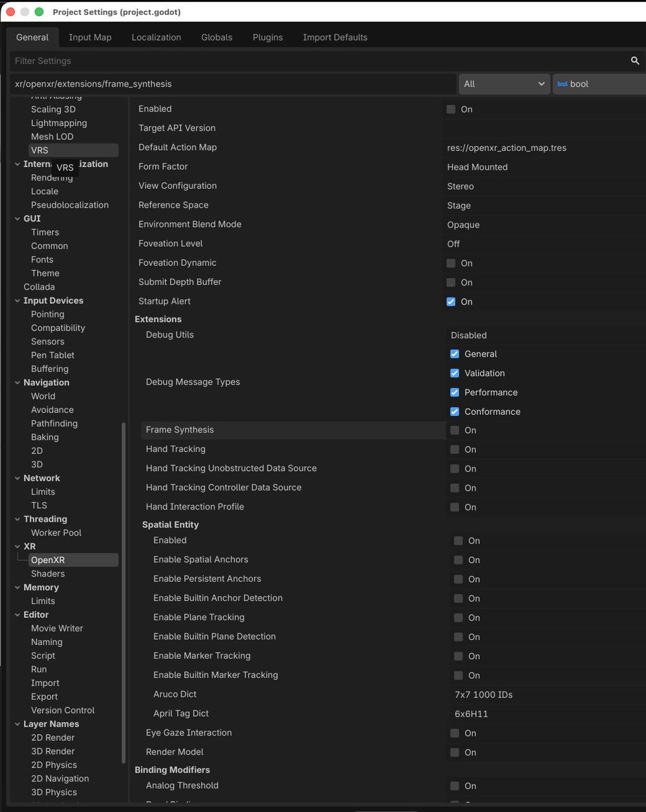Select the Globals tab
Viewport: 646px width, 812px height.
(217, 37)
